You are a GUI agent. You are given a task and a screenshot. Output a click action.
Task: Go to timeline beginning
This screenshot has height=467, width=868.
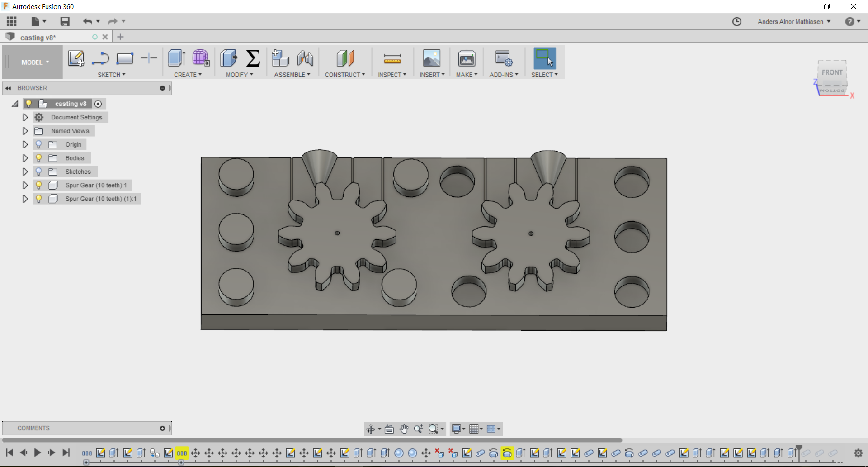pyautogui.click(x=9, y=453)
